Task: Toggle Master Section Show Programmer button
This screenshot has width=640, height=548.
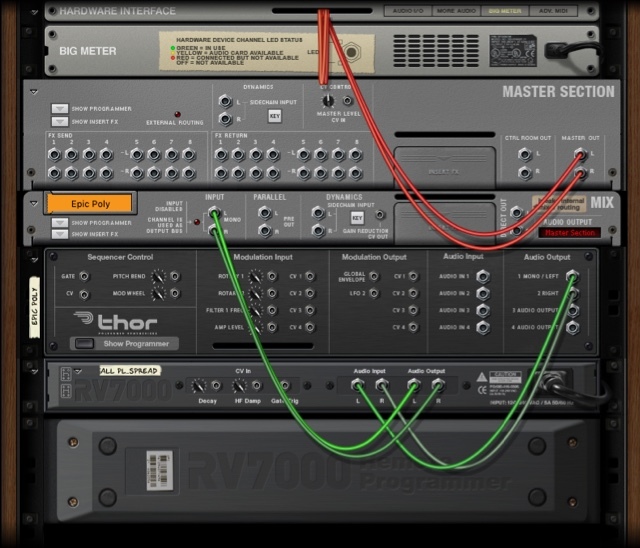Action: [x=60, y=109]
